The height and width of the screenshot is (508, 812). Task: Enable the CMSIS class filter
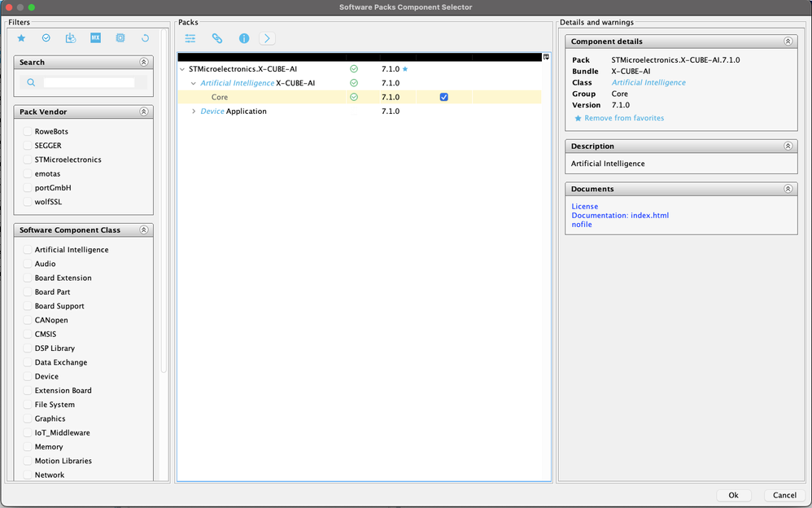[x=28, y=335]
